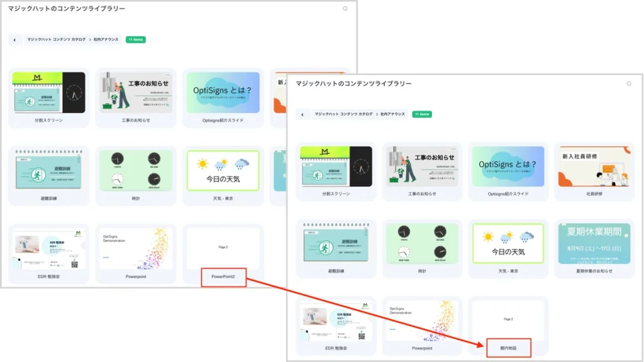
Task: Open Optisigns紹介スライド card in the front window
Action: [507, 167]
